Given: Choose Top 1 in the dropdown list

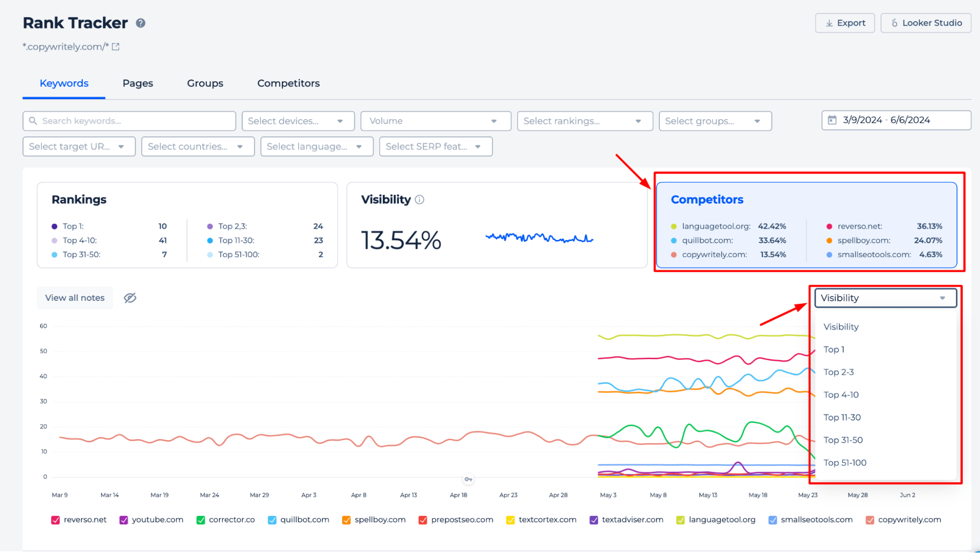Looking at the screenshot, I should point(885,349).
